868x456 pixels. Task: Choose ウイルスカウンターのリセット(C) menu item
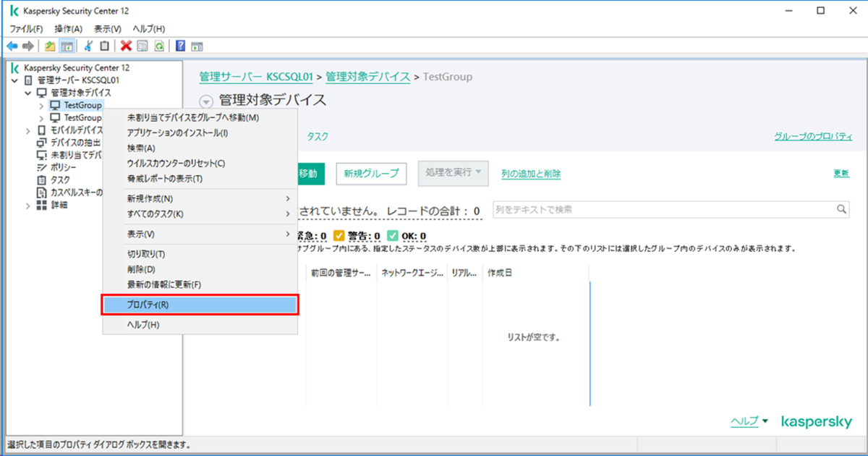pyautogui.click(x=199, y=164)
